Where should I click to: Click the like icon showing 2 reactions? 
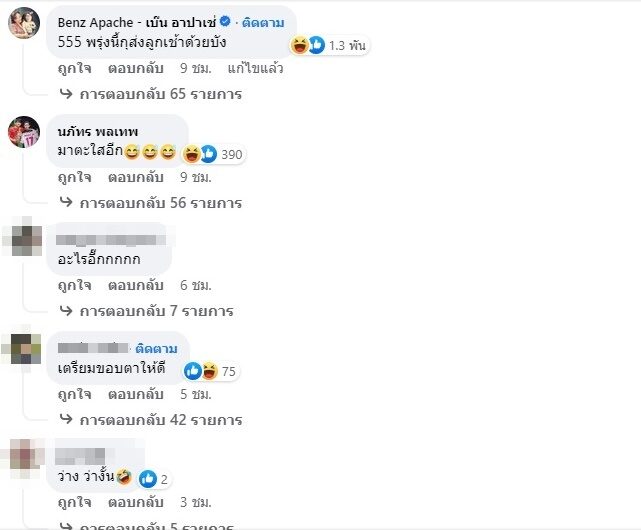[148, 479]
